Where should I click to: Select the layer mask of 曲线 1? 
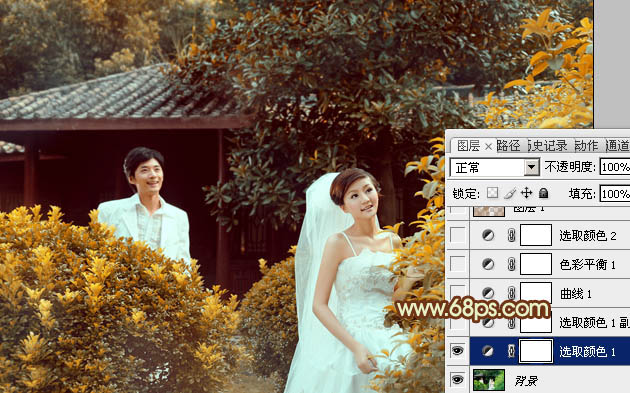tap(536, 292)
